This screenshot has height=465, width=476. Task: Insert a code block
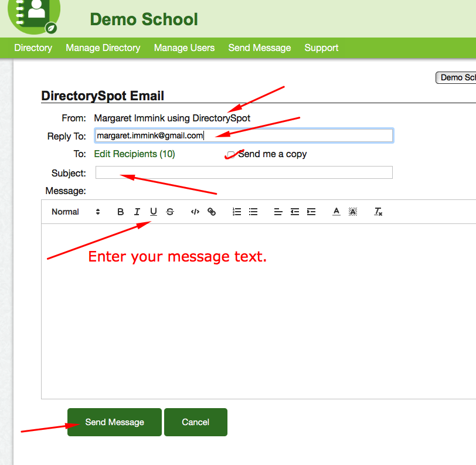195,212
